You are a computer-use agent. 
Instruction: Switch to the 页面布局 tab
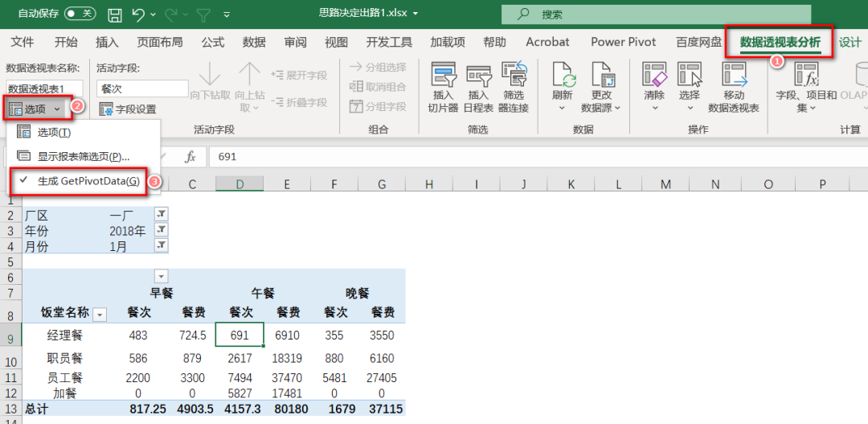(x=159, y=42)
